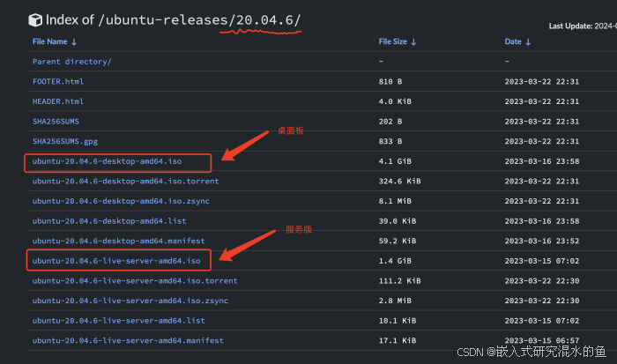The height and width of the screenshot is (364, 617).
Task: Click the 1.4 GiB file size
Action: coord(395,261)
